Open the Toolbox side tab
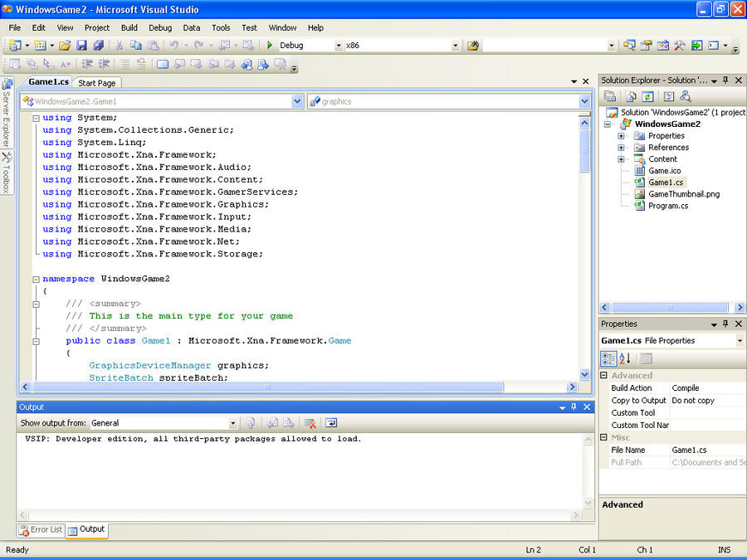The height and width of the screenshot is (560, 747). pos(7,173)
